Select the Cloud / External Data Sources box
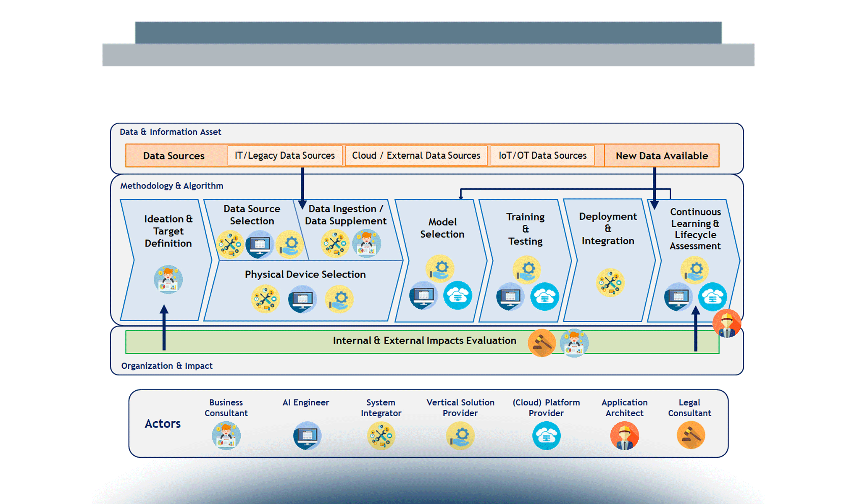 [x=416, y=155]
